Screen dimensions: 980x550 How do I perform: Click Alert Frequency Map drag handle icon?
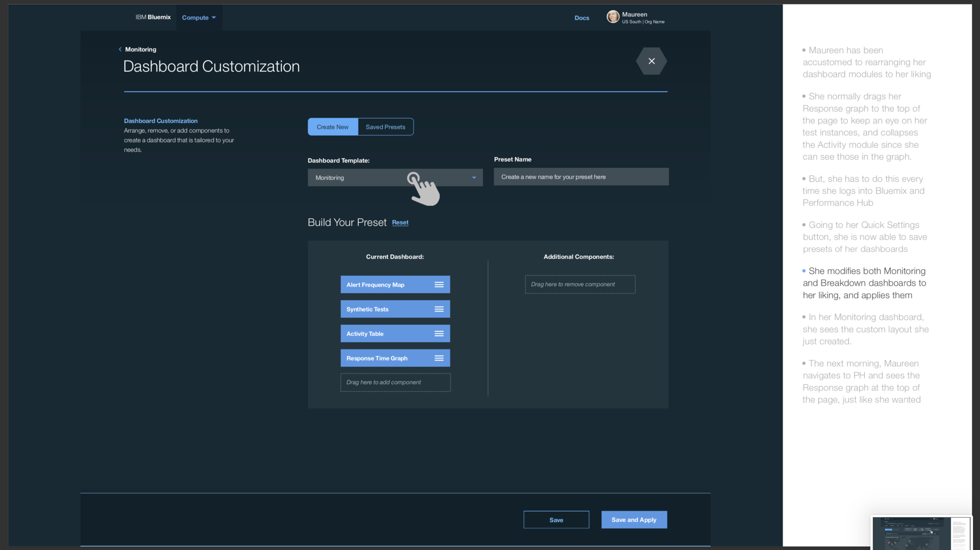pos(439,285)
